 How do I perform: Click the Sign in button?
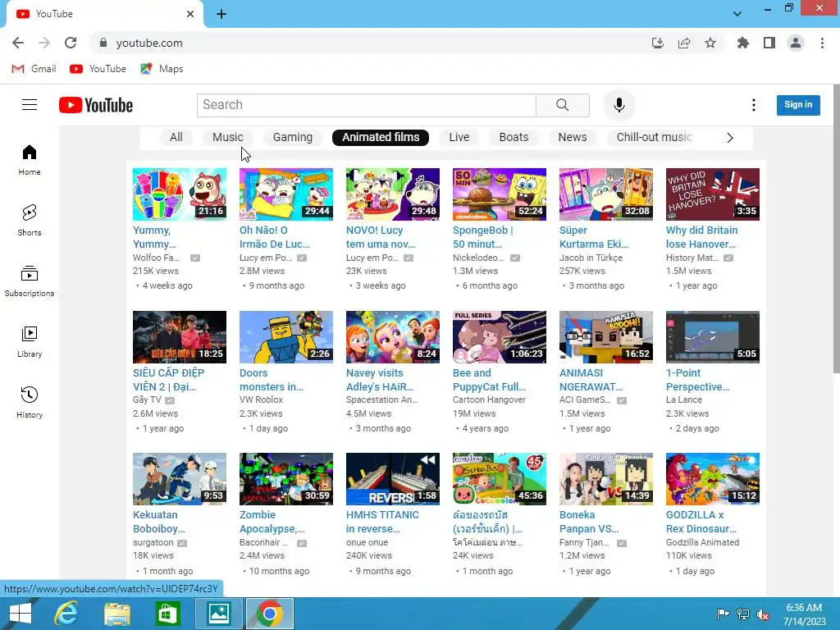click(x=798, y=105)
